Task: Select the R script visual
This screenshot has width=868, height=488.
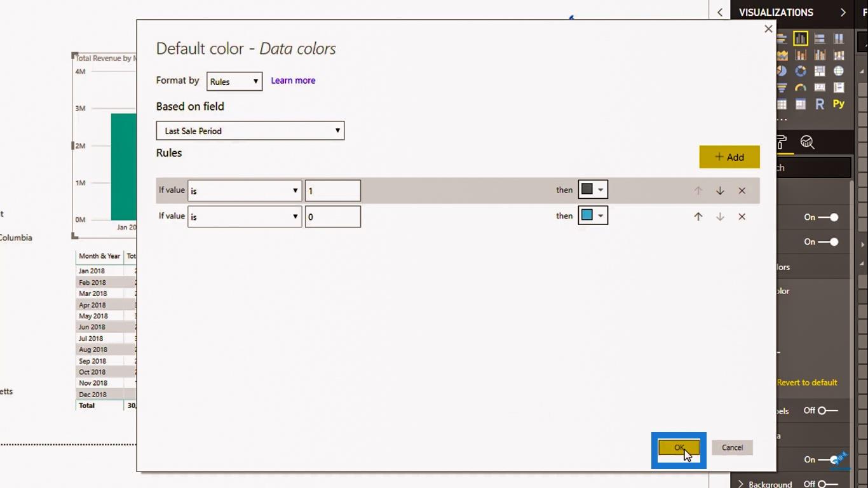Action: 820,104
